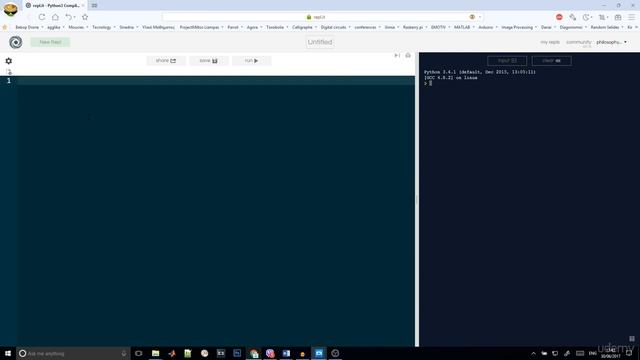640x360 pixels.
Task: Open the browser hamburger menu
Action: tap(631, 17)
